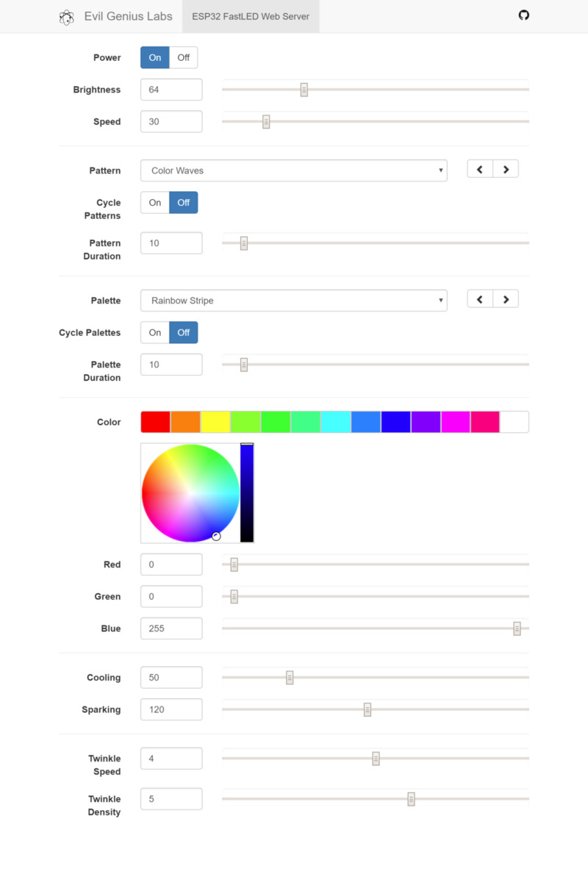The height and width of the screenshot is (874, 588).
Task: Turn Power off
Action: pos(183,57)
